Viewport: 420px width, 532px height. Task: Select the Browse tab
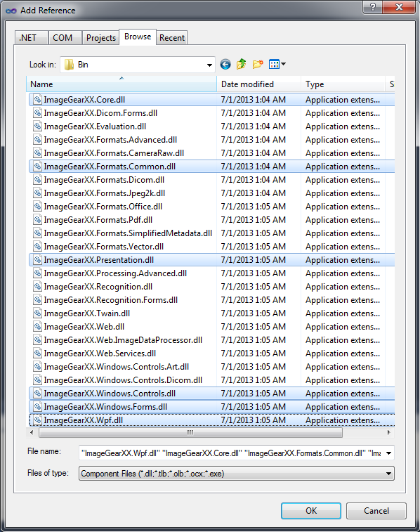pos(138,37)
